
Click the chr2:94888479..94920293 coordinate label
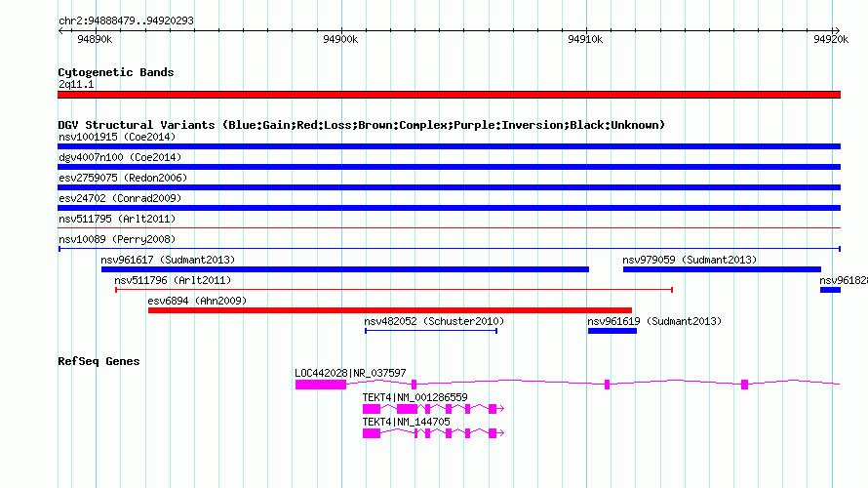coord(126,20)
